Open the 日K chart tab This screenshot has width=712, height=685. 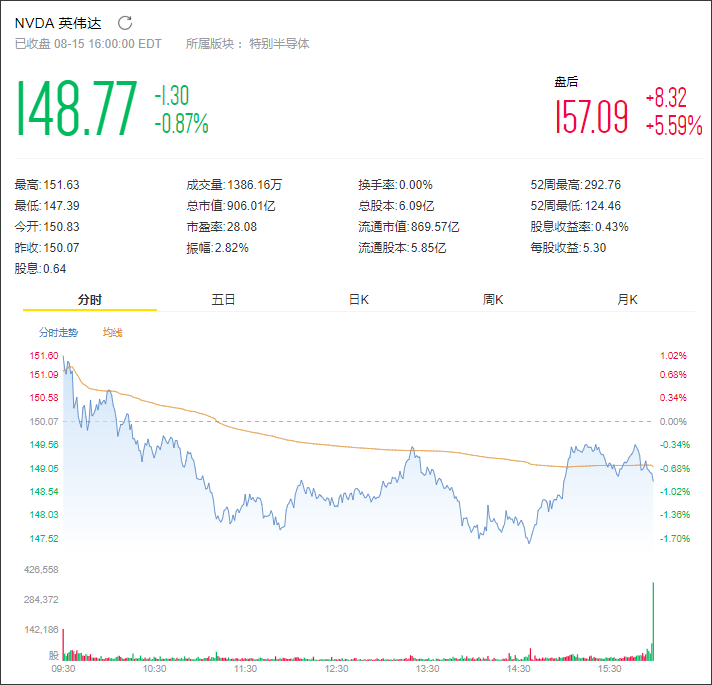coord(359,300)
